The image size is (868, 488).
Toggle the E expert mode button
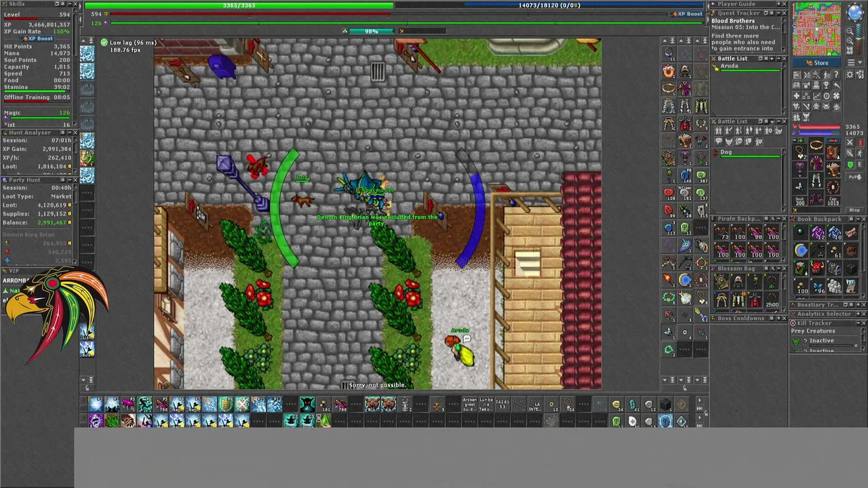tap(860, 165)
